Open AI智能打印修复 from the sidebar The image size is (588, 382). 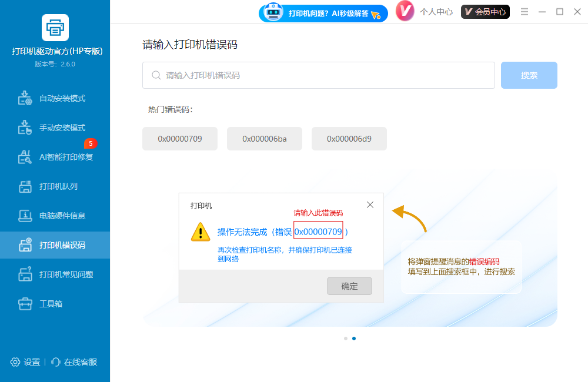pyautogui.click(x=26, y=157)
